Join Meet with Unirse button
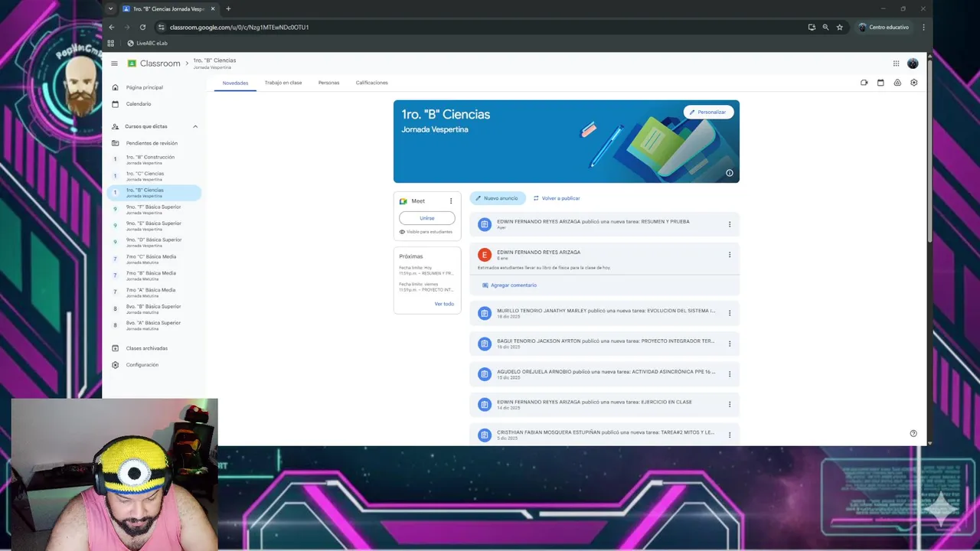Image resolution: width=980 pixels, height=551 pixels. coord(427,218)
